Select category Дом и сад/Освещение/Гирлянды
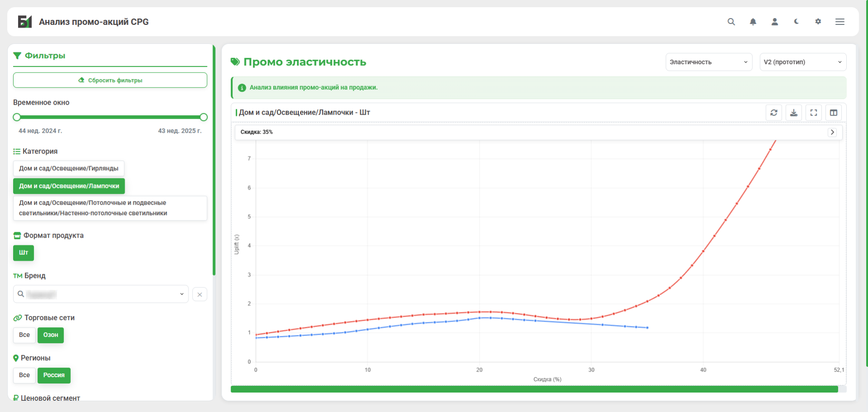This screenshot has height=412, width=868. point(68,168)
